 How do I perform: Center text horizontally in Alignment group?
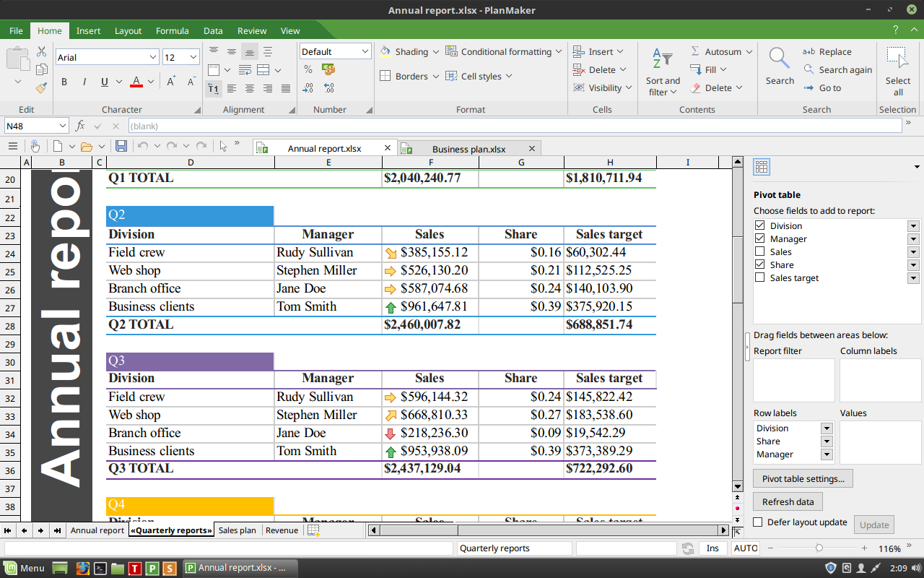pos(250,88)
